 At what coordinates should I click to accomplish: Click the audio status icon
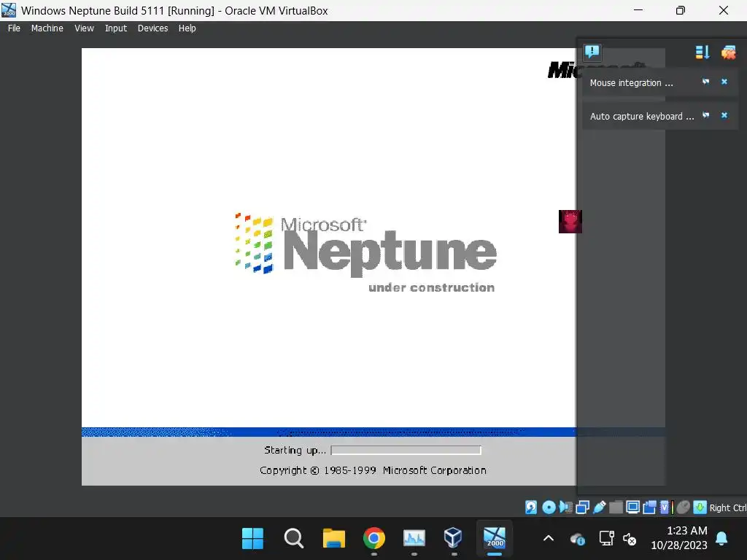pos(565,507)
